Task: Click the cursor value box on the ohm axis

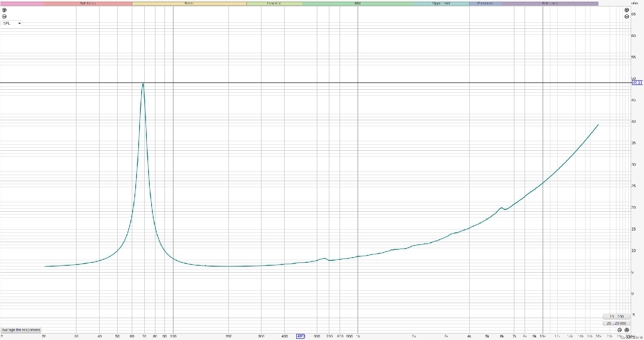Action: click(x=638, y=82)
